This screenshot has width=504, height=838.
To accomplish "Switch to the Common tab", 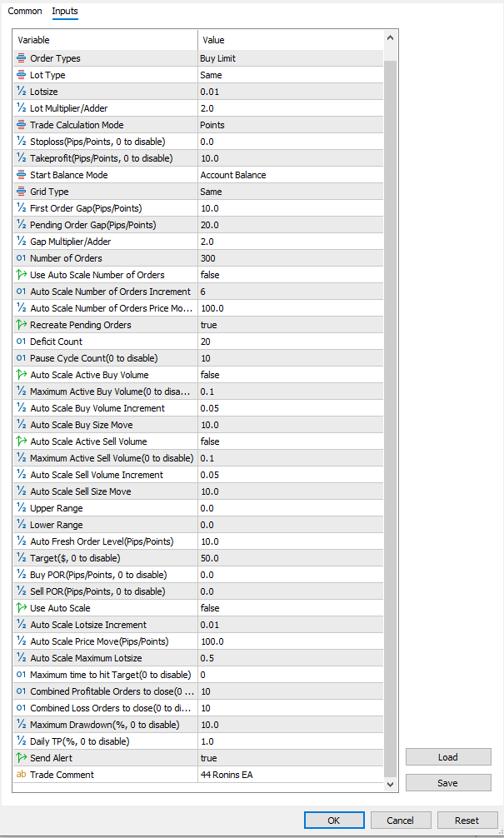I will tap(24, 12).
